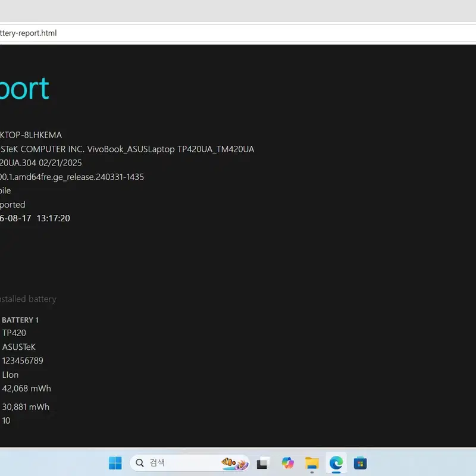Select the full charge capacity 30,881 mWh
This screenshot has height=476, width=476.
click(26, 407)
